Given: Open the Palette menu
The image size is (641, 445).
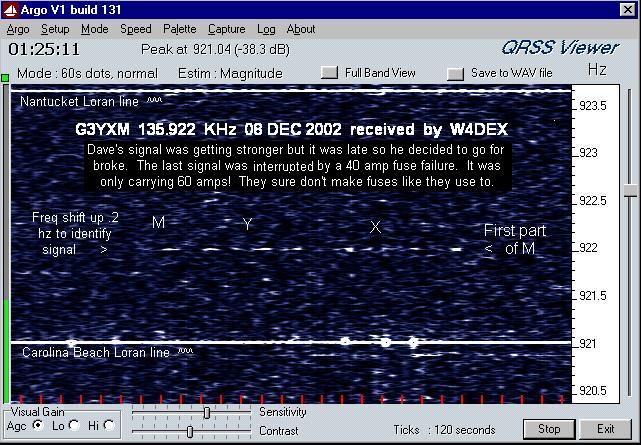Looking at the screenshot, I should (x=179, y=29).
